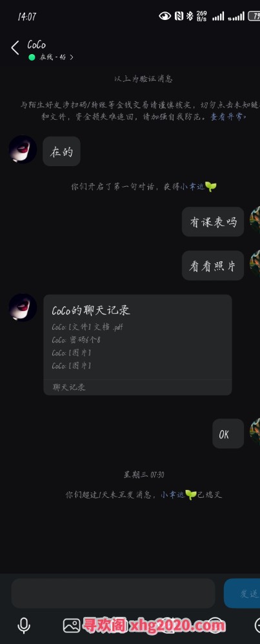
Task: Tap the 聊天记录 footer label
Action: click(x=69, y=387)
